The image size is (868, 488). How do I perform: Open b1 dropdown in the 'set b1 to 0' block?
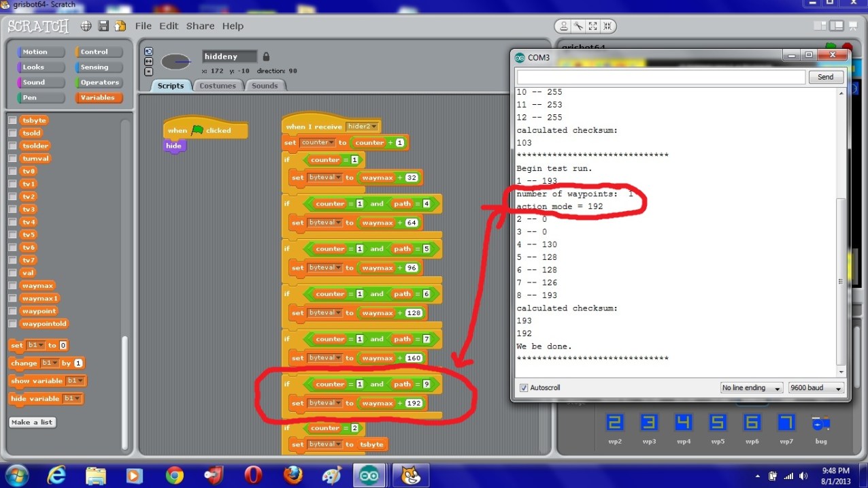coord(35,345)
